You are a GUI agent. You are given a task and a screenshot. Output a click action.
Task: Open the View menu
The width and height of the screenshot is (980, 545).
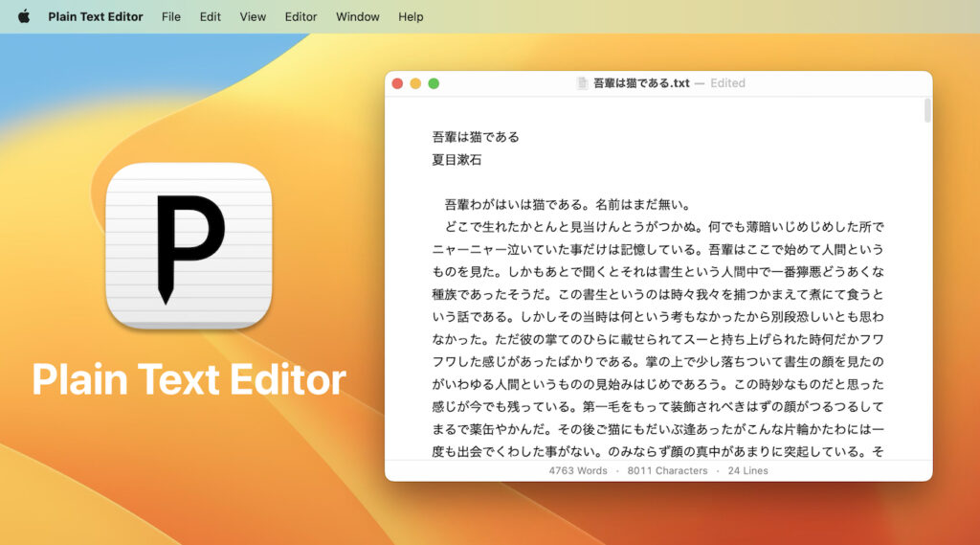pyautogui.click(x=253, y=17)
